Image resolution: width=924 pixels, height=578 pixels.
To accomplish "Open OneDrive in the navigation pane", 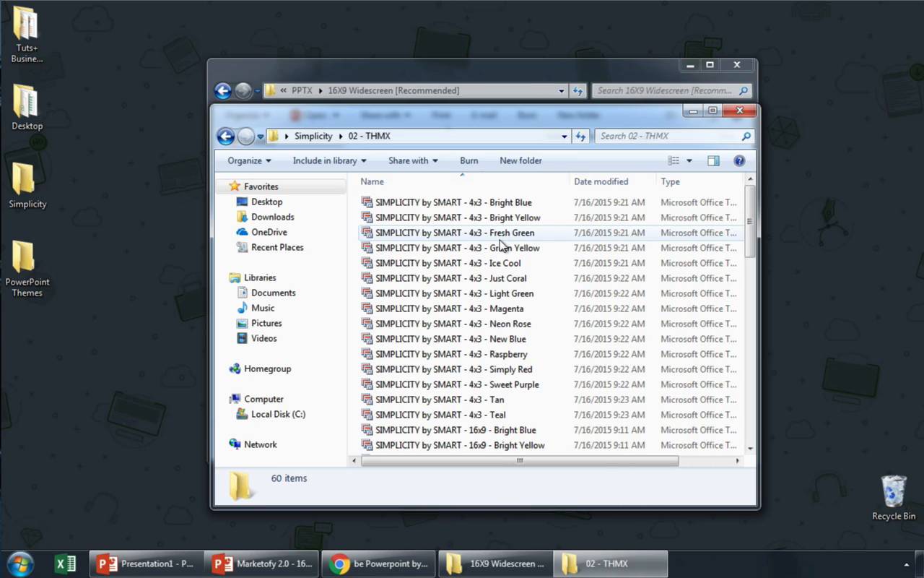I will tap(269, 232).
